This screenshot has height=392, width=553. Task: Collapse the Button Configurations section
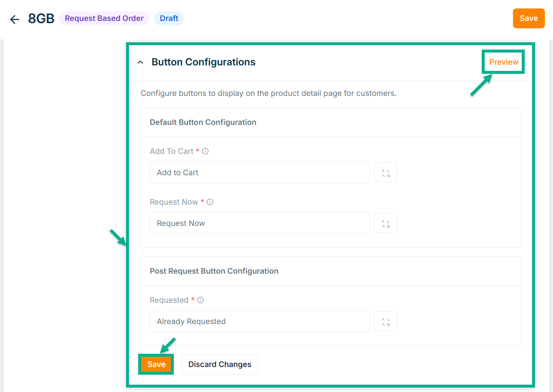click(x=140, y=62)
